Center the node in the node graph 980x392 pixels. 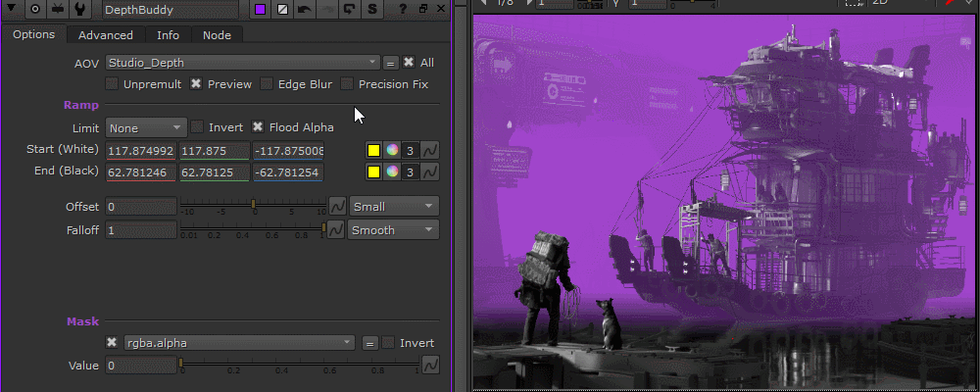pos(34,9)
